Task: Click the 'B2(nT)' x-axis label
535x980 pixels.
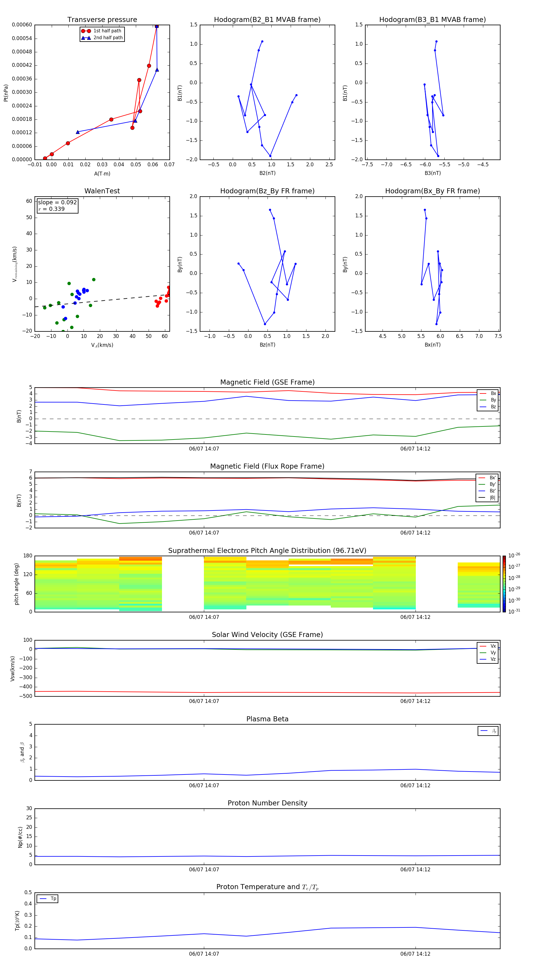Action: [x=267, y=173]
